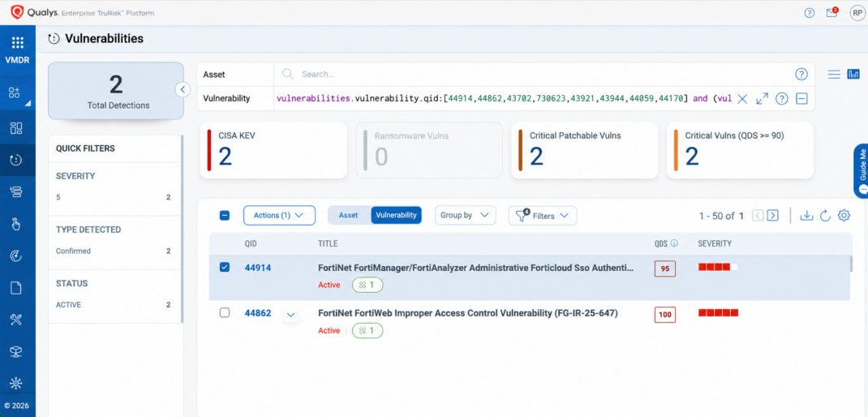Open the assets stack sidebar icon
868x417 pixels.
16,191
